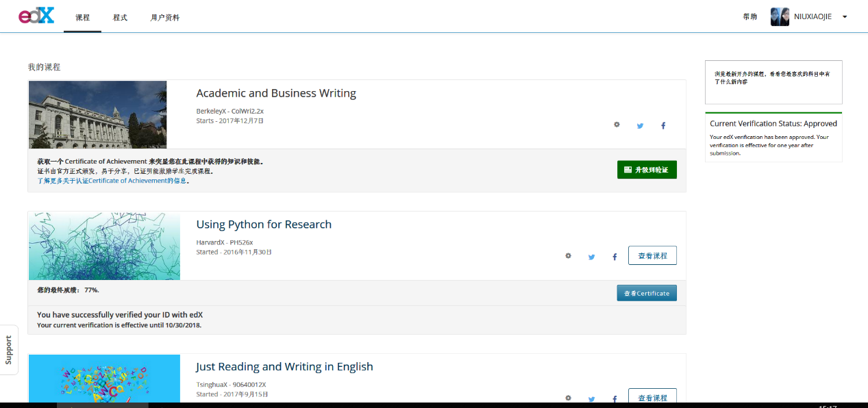Click Current Verification Status: Approved heading
This screenshot has height=408, width=868.
click(773, 124)
